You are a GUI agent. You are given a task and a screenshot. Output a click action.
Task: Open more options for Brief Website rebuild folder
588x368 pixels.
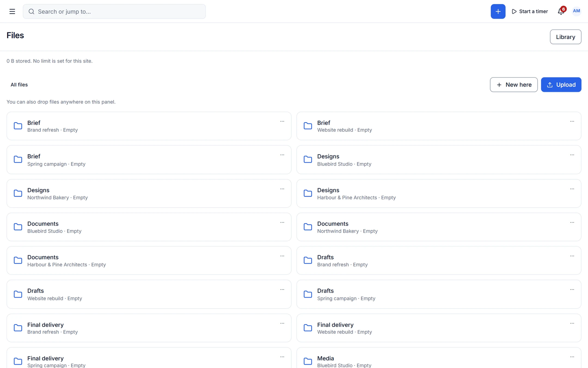coord(572,121)
